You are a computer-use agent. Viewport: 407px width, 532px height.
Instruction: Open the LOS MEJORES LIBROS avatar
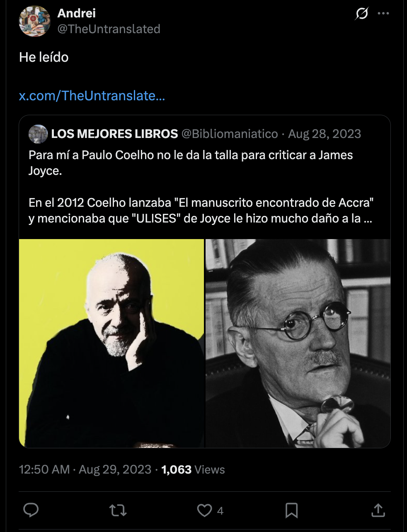(38, 134)
